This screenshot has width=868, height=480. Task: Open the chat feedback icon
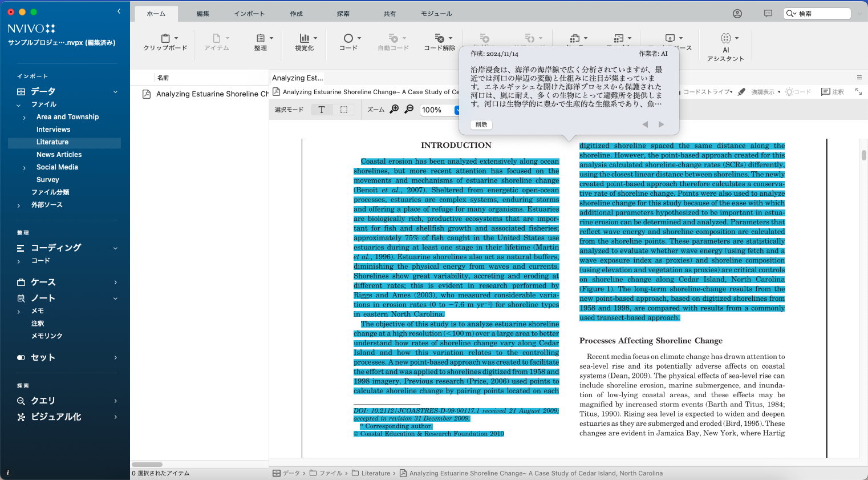(x=768, y=14)
